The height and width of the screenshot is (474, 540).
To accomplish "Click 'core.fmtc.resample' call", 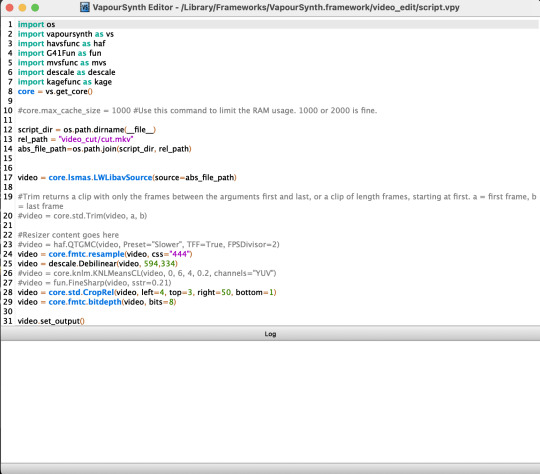I will click(x=86, y=254).
